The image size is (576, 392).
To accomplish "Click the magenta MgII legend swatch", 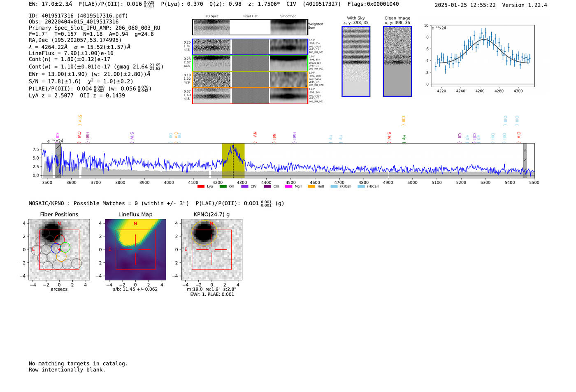I will coord(288,186).
